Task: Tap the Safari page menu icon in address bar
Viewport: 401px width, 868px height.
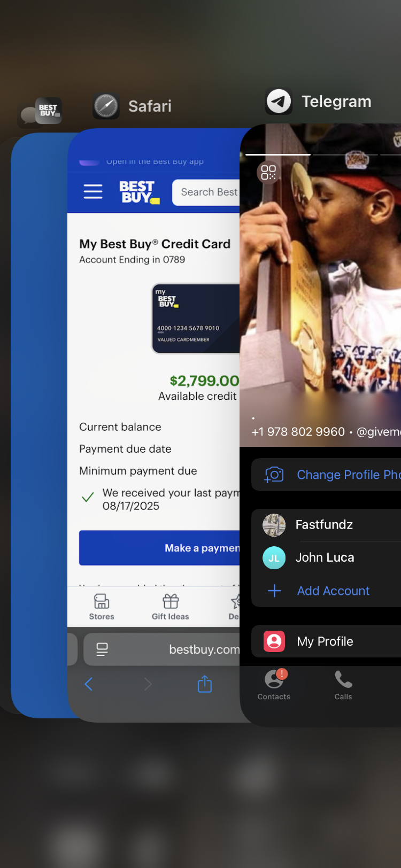Action: pos(102,649)
